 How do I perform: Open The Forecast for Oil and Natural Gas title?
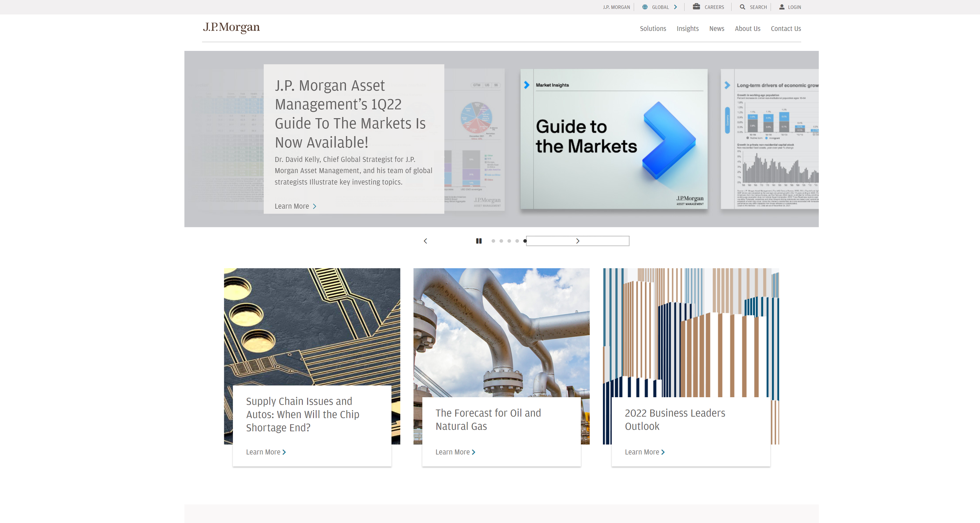pos(488,419)
